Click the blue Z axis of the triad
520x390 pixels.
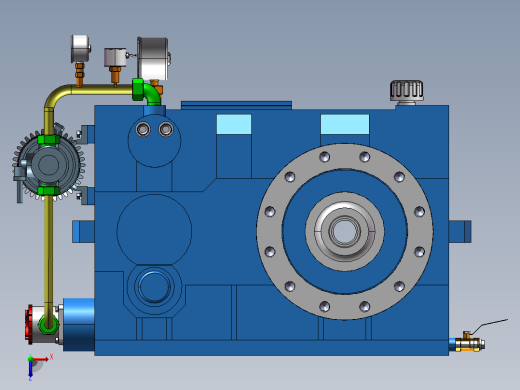[x=30, y=369]
